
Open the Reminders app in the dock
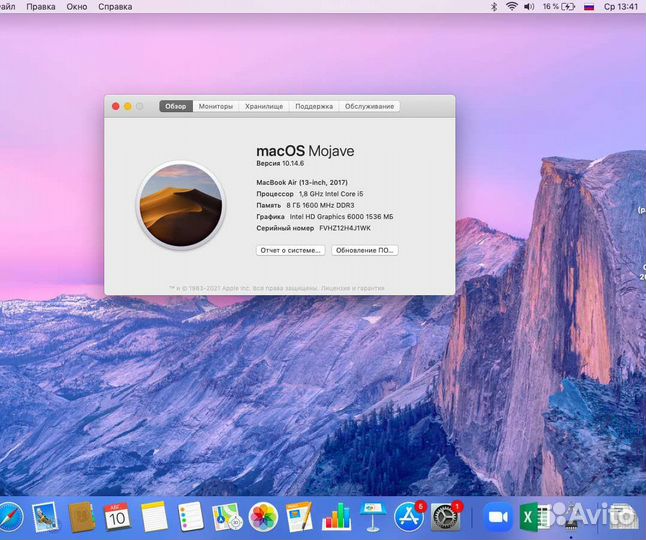coord(191,517)
